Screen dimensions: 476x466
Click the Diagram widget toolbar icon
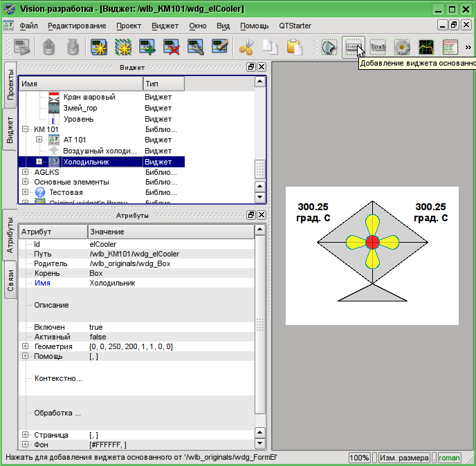[x=425, y=47]
